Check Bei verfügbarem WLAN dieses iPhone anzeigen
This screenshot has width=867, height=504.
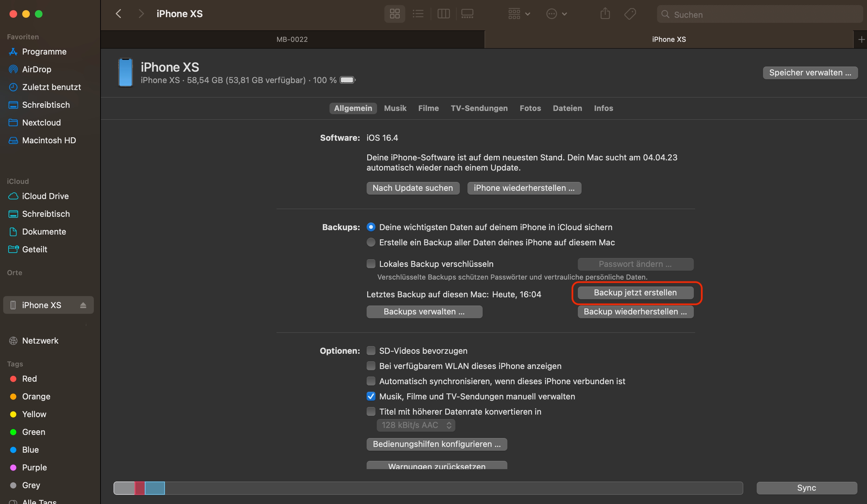tap(371, 365)
